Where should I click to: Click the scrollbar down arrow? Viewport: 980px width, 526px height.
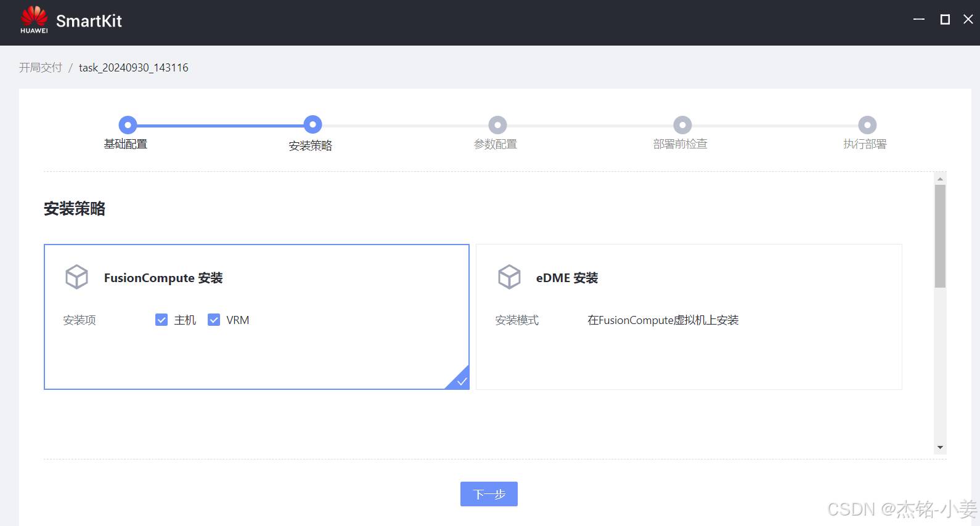(x=940, y=448)
